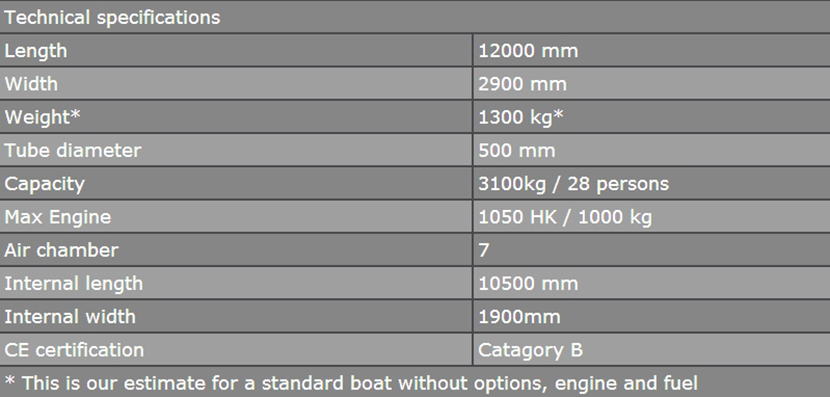The height and width of the screenshot is (397, 830).
Task: Click the 500 mm tube diameter value
Action: pyautogui.click(x=517, y=150)
